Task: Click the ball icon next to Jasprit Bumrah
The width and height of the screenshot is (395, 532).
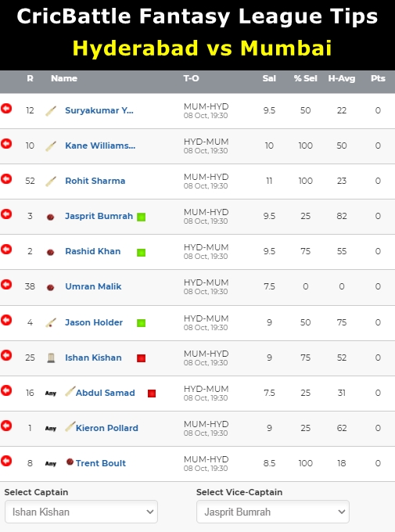Action: point(51,217)
